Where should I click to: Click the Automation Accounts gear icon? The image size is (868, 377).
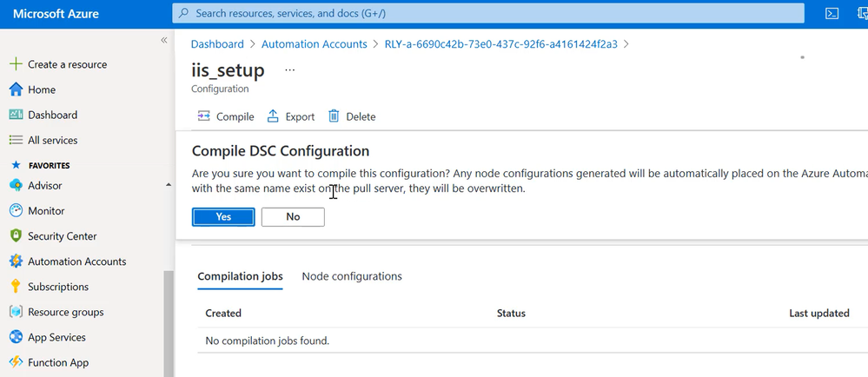[x=16, y=261]
